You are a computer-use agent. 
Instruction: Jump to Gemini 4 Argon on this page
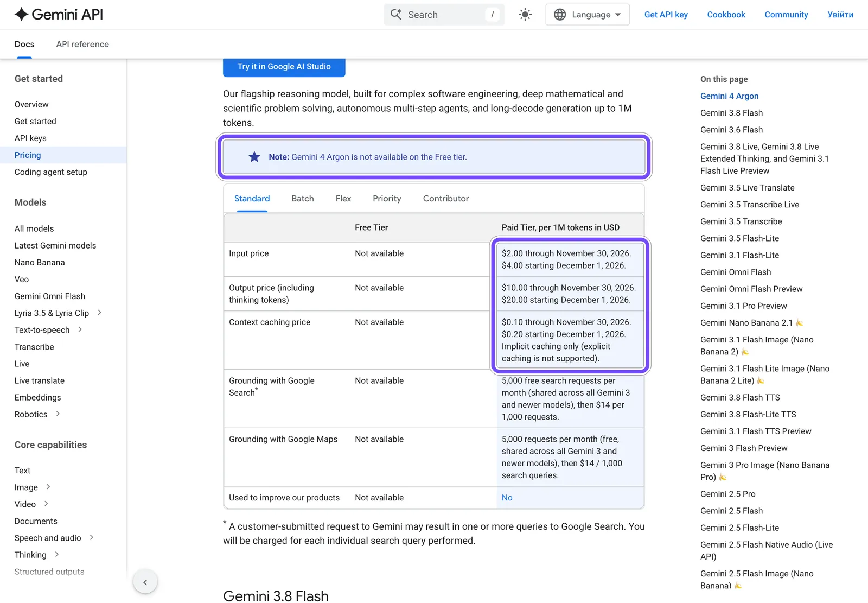[x=729, y=96]
